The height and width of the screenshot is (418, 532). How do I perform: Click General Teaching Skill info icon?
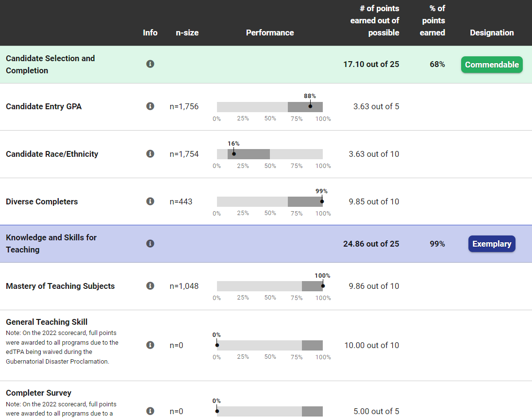[x=150, y=345]
